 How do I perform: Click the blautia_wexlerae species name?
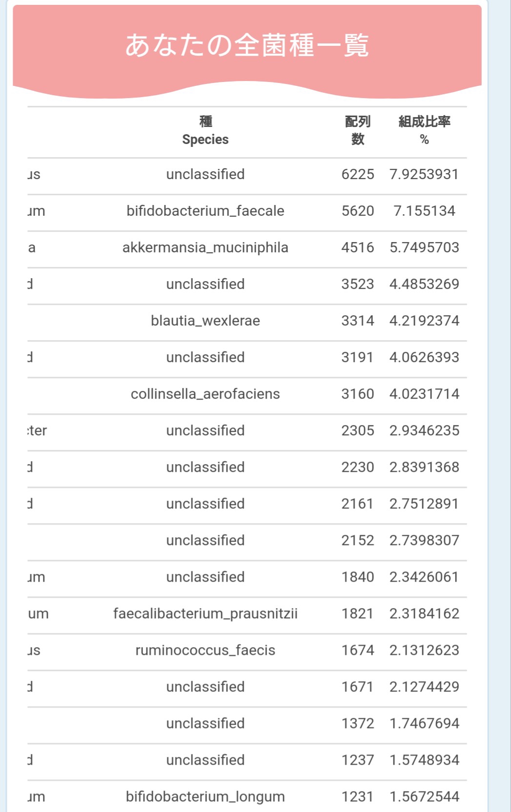point(205,321)
